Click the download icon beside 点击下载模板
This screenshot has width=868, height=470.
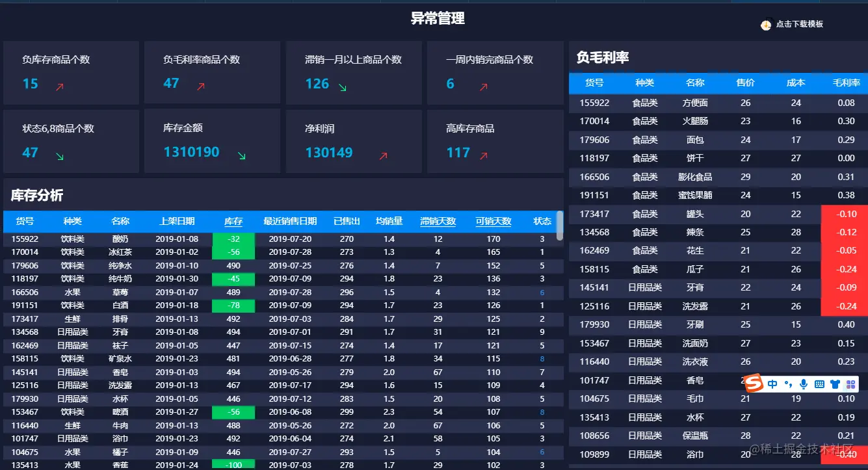[765, 24]
